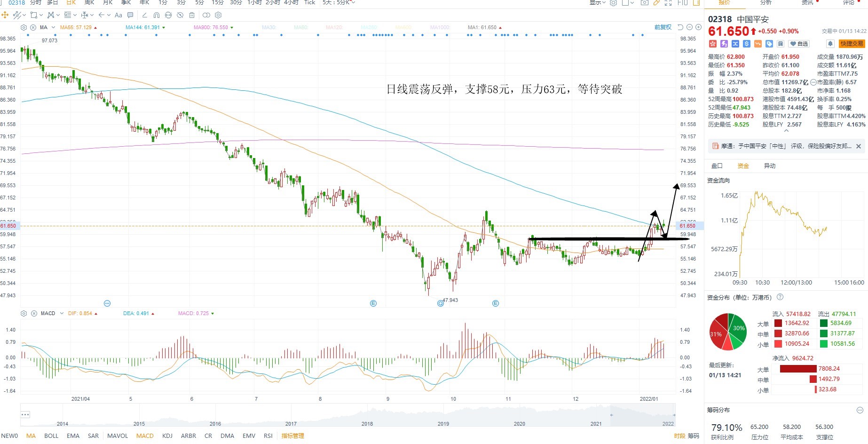Image resolution: width=868 pixels, height=444 pixels.
Task: Click the drawing sync icon
Action: 168,15
